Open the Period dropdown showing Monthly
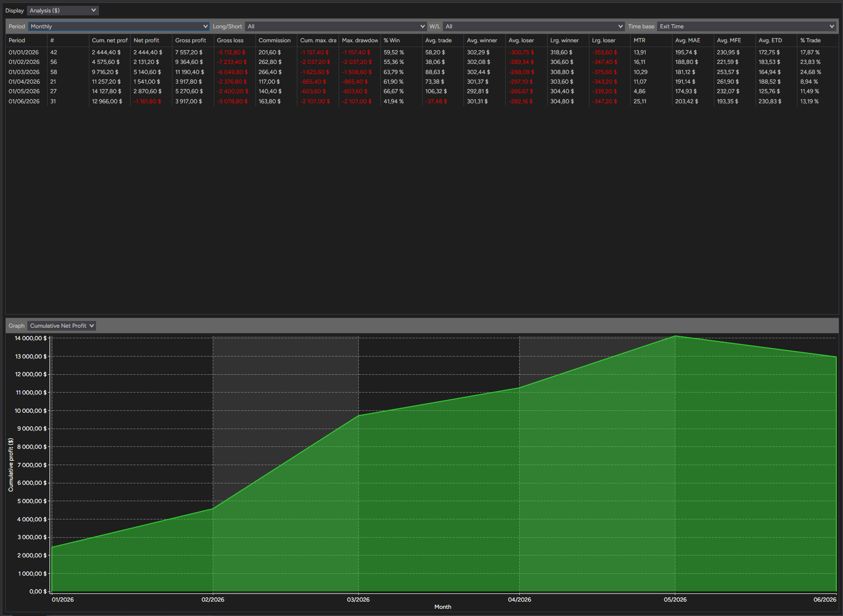This screenshot has width=843, height=616. 119,26
